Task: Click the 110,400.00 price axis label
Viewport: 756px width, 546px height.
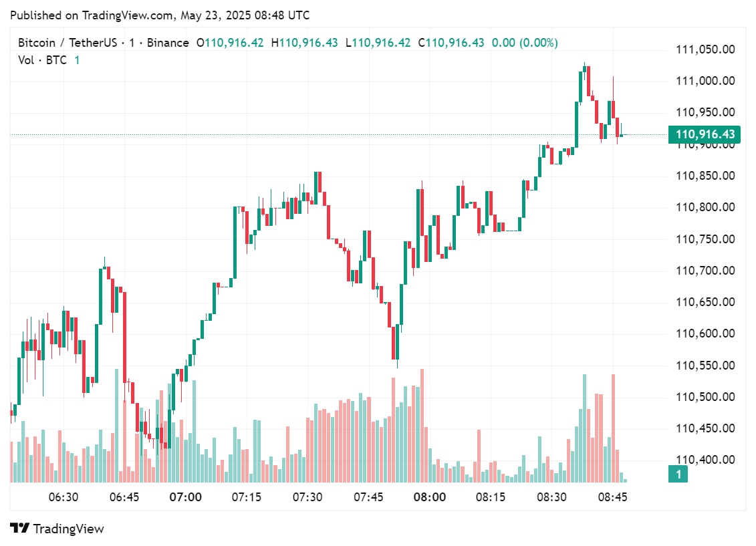Action: 706,460
